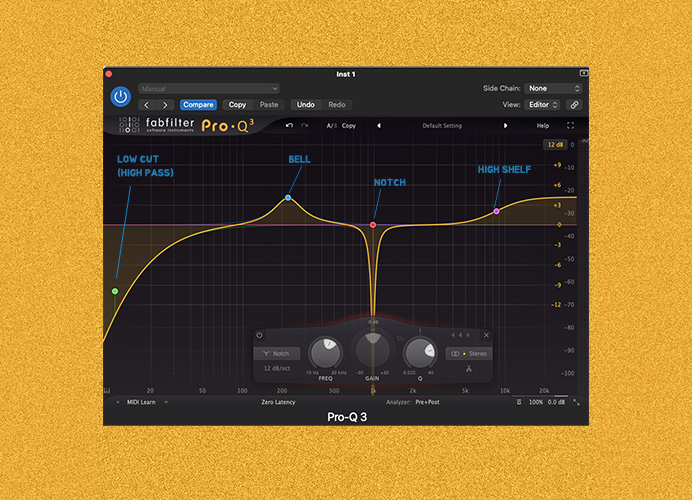This screenshot has width=692, height=500.
Task: Click the 0.0 dB output gain value
Action: [557, 402]
